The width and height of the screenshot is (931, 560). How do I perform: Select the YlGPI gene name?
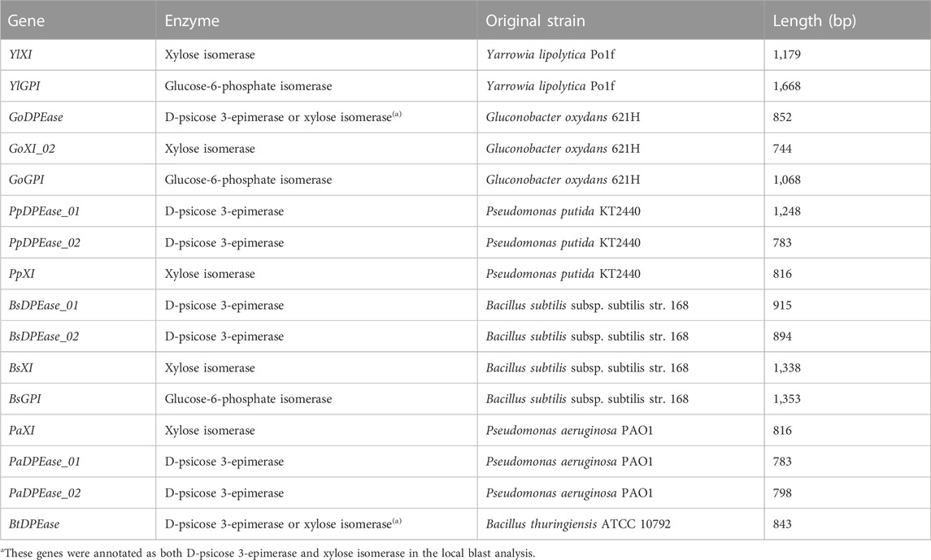[x=24, y=86]
